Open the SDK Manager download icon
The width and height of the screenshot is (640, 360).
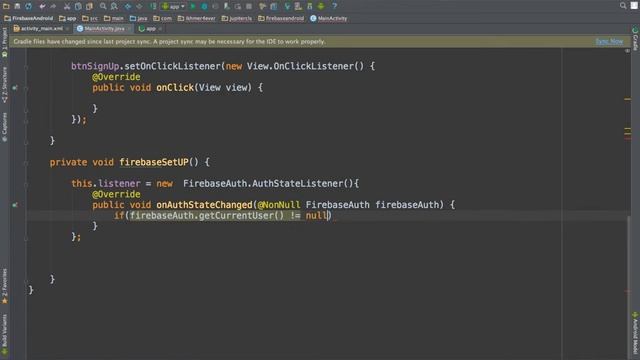pyautogui.click(x=310, y=6)
